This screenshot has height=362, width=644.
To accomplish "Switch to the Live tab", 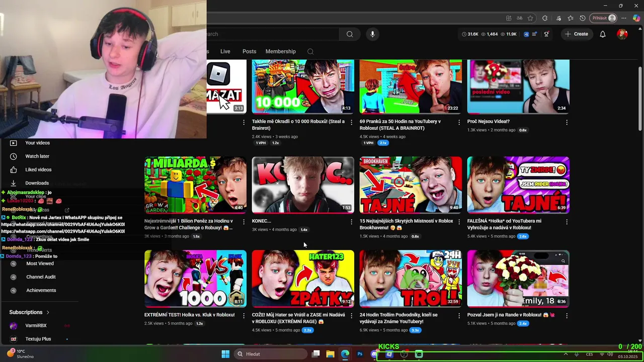I will 225,51.
